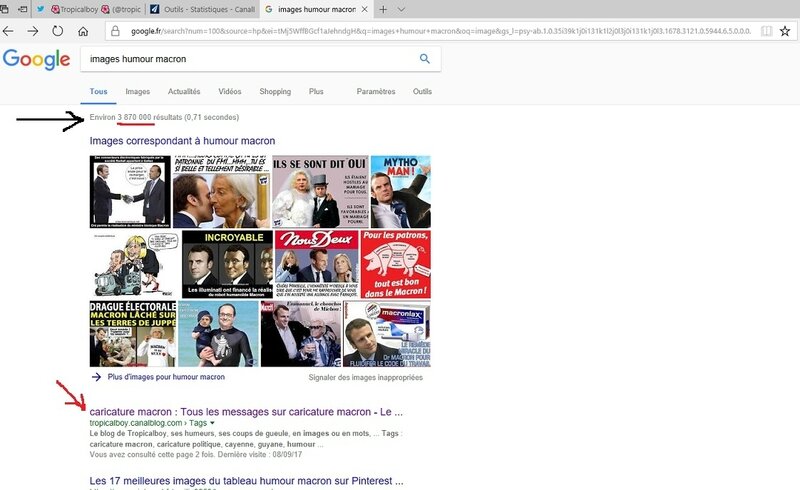Add page to favorites star icon
The image size is (800, 490).
point(785,31)
